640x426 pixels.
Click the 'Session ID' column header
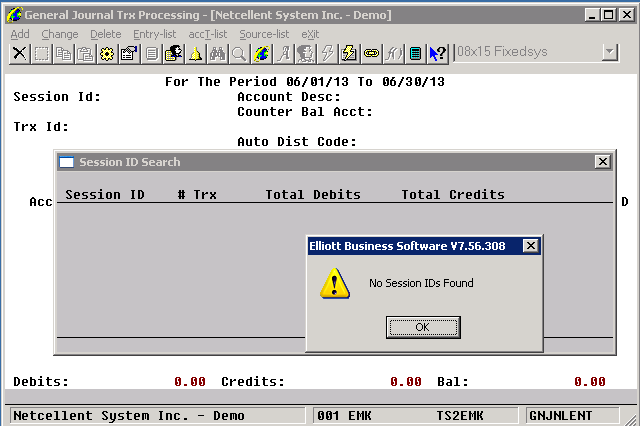(x=105, y=195)
